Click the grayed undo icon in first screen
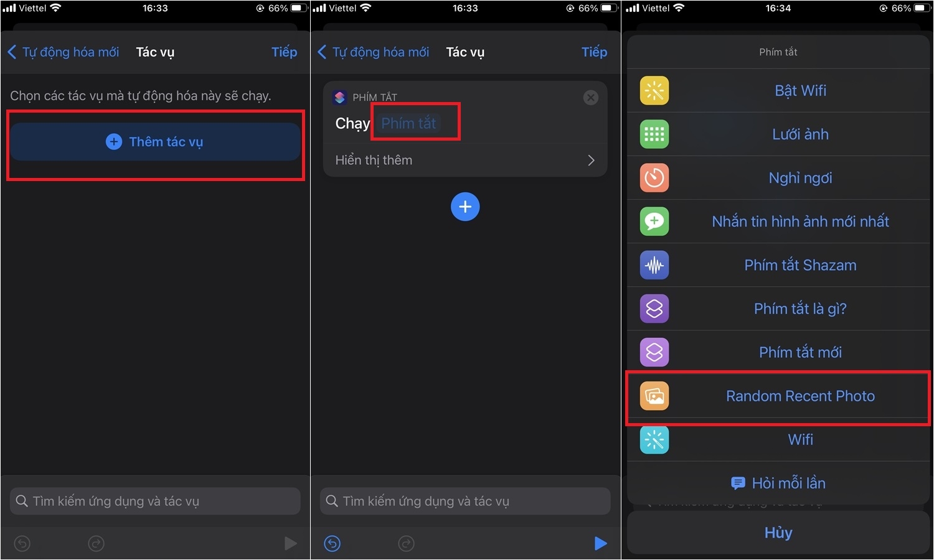The image size is (934, 560). [22, 544]
